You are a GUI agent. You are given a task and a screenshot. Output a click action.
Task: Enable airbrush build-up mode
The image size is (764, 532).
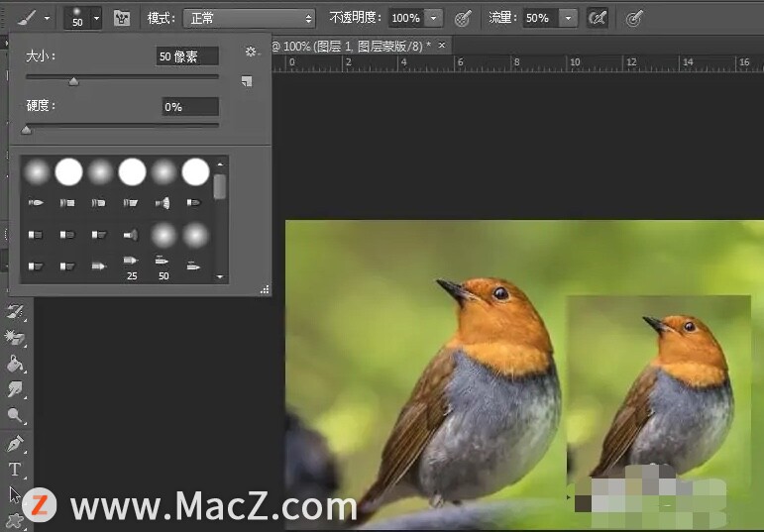click(x=598, y=18)
